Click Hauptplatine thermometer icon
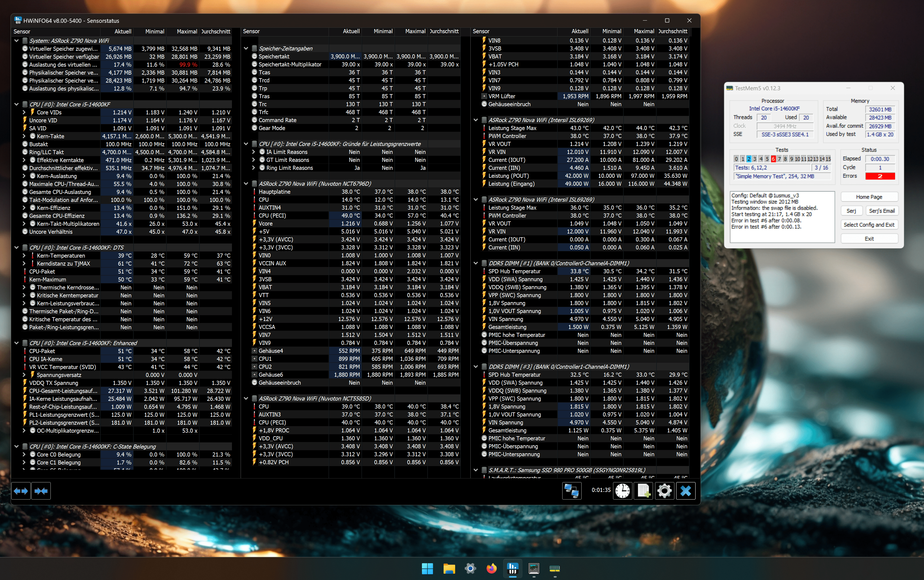Image resolution: width=924 pixels, height=580 pixels. tap(254, 192)
